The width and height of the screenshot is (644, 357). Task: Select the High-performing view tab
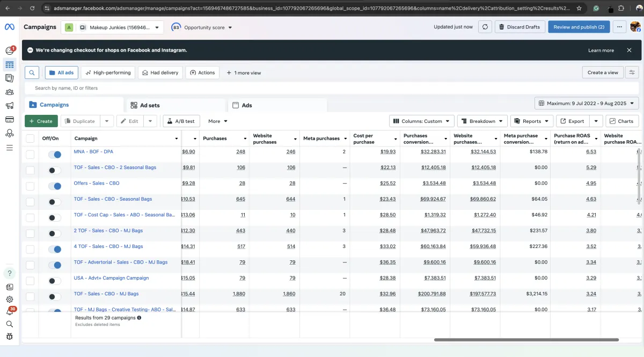point(108,72)
